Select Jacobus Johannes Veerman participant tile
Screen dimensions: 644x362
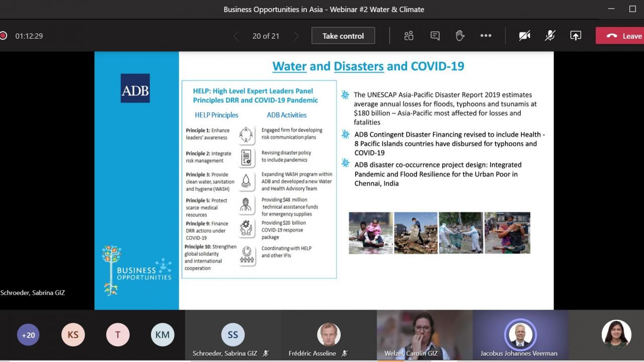(x=520, y=335)
